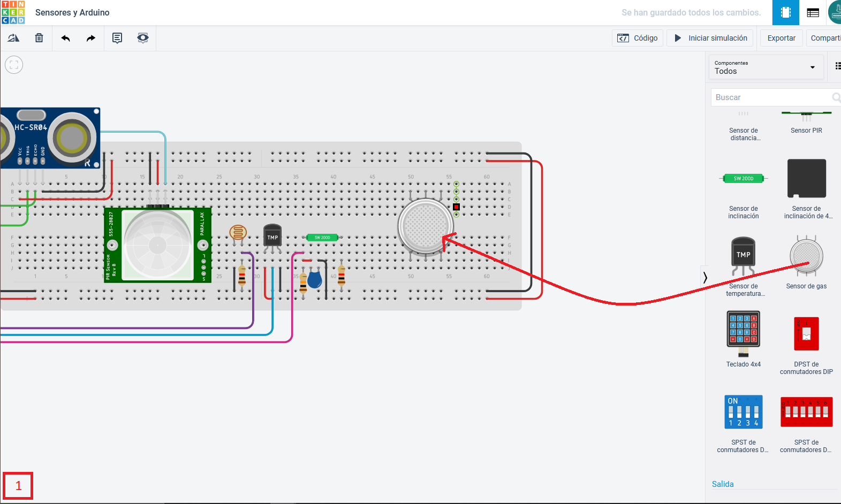Click the rotate/mirror tool icon

coord(13,38)
